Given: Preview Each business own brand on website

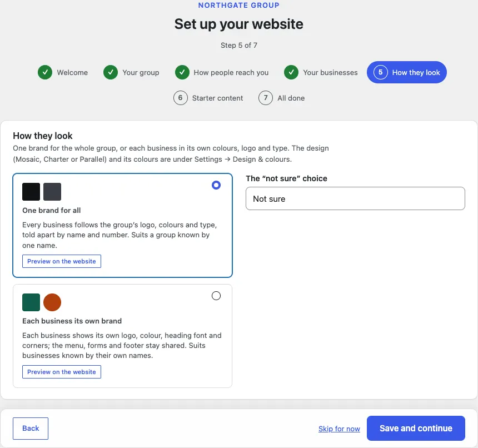Looking at the screenshot, I should [62, 372].
